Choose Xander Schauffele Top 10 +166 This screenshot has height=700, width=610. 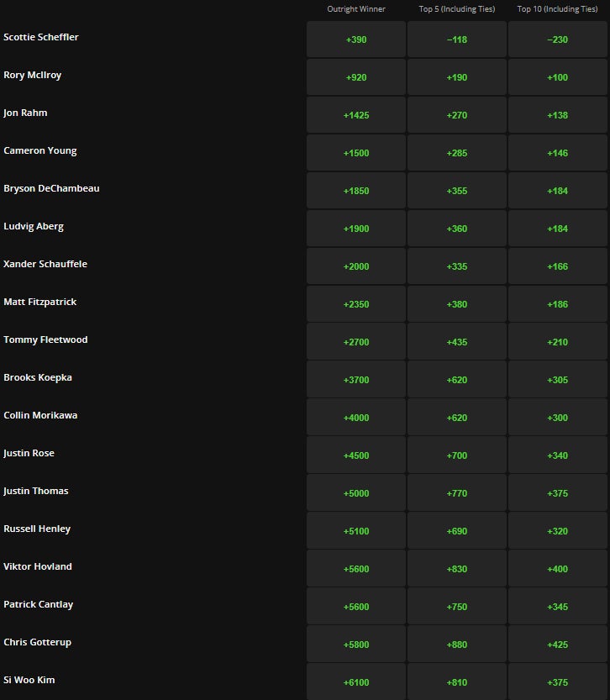click(557, 266)
